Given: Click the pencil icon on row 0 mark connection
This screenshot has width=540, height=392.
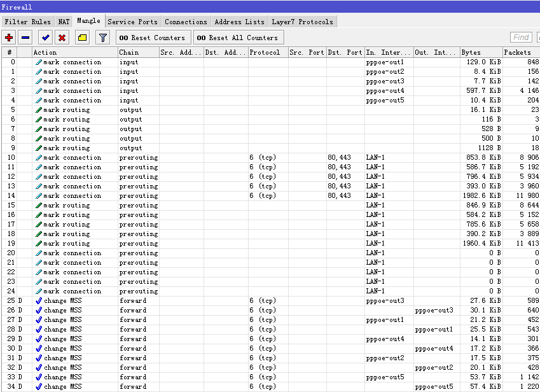Looking at the screenshot, I should 39,62.
